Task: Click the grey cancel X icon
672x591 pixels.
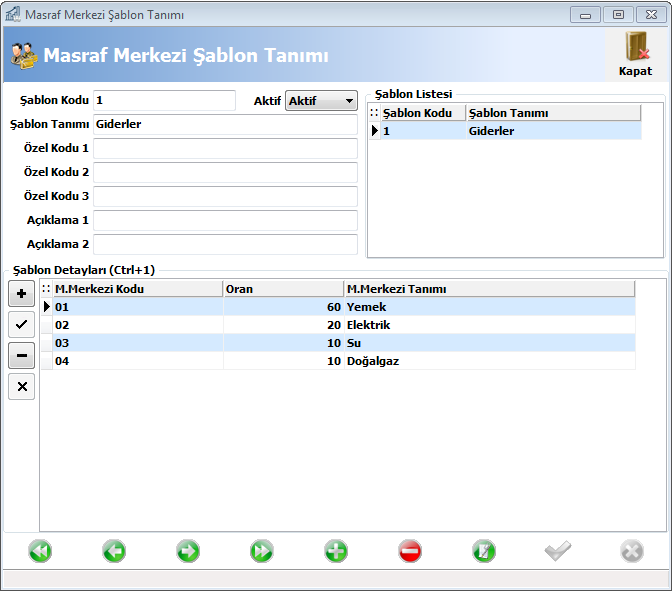Action: click(632, 551)
